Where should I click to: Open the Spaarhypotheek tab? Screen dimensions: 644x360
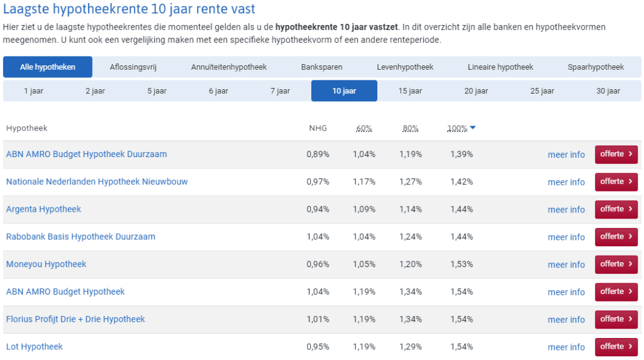pos(596,67)
